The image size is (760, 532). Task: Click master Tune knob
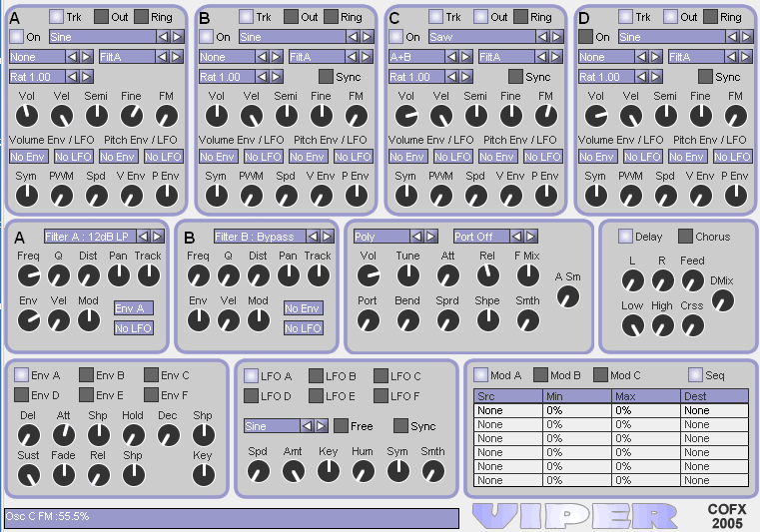pos(408,275)
